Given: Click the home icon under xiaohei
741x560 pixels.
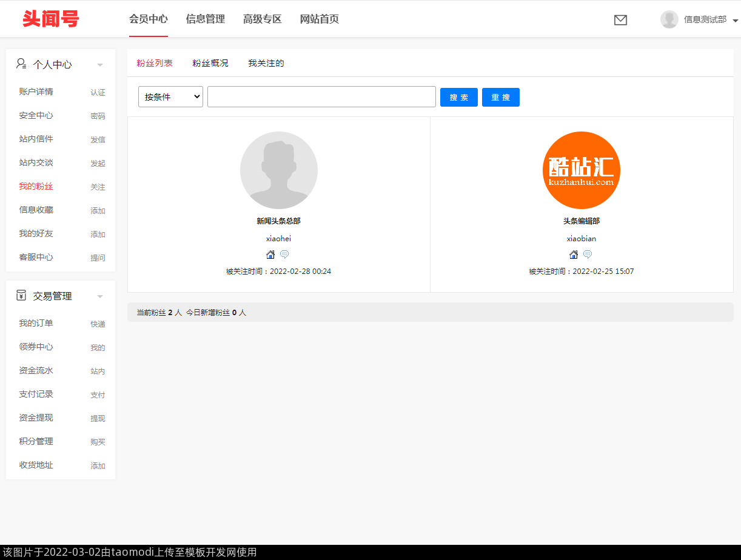Looking at the screenshot, I should pyautogui.click(x=270, y=255).
